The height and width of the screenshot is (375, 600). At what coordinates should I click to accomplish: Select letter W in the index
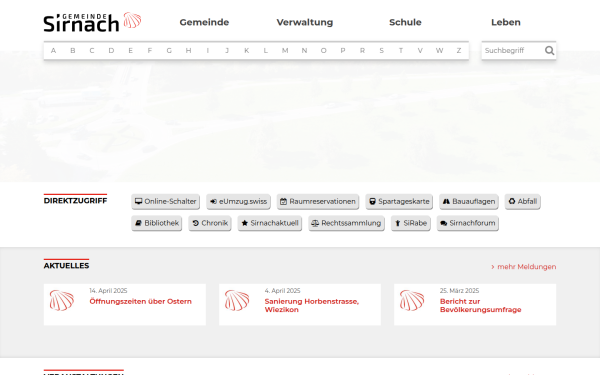[x=439, y=51]
